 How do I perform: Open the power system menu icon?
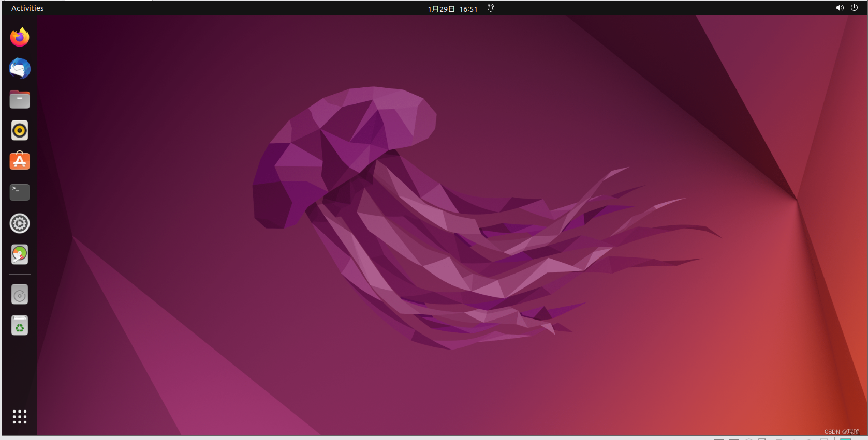(x=854, y=8)
